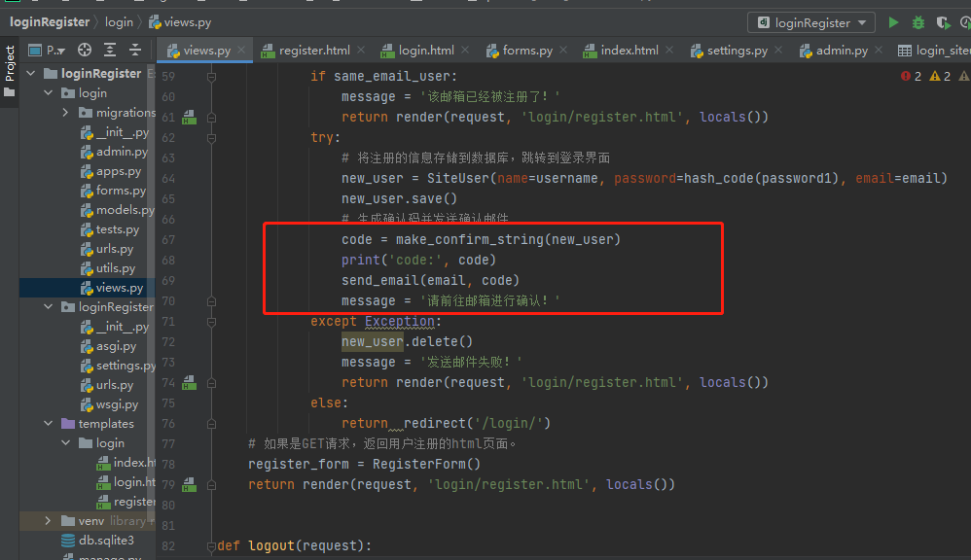This screenshot has width=971, height=560.
Task: Click the template gutter icon on line 74
Action: (190, 382)
